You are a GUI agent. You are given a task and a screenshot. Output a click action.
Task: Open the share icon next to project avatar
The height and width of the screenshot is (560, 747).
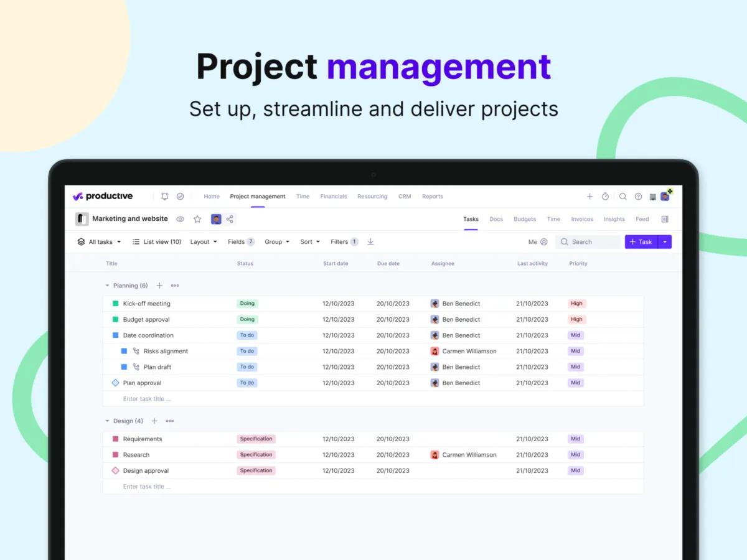point(230,219)
